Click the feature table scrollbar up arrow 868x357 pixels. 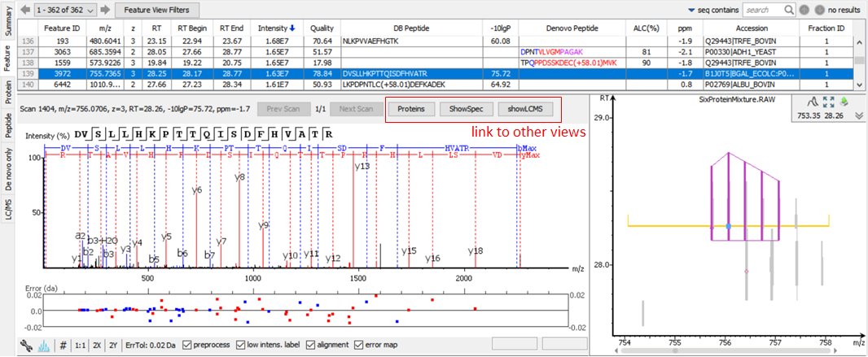coord(857,41)
